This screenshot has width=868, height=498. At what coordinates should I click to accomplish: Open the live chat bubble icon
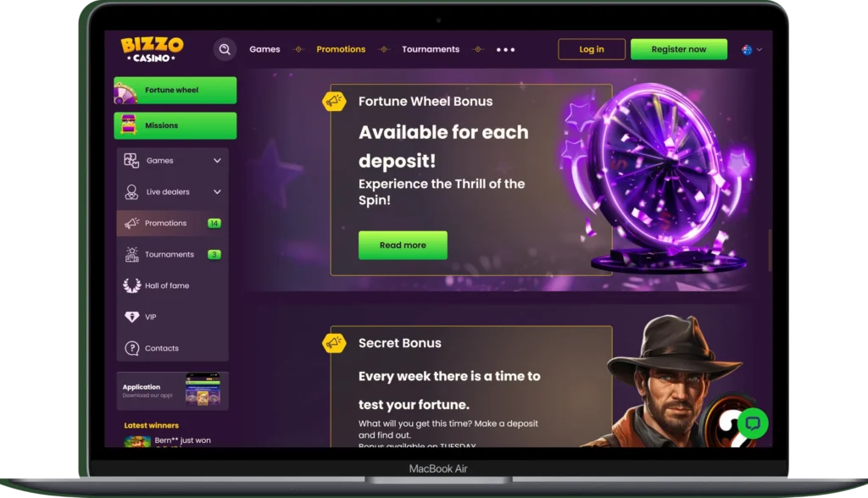753,423
